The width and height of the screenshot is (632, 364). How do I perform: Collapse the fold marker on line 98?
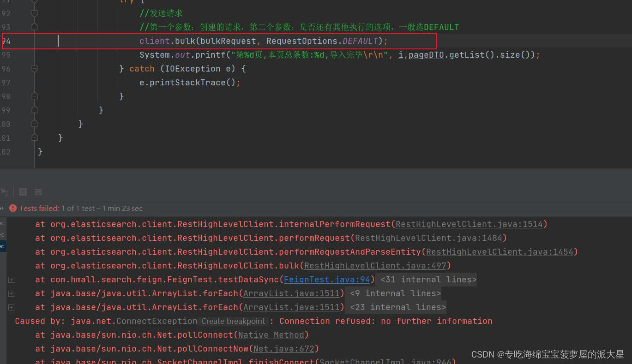coord(34,96)
